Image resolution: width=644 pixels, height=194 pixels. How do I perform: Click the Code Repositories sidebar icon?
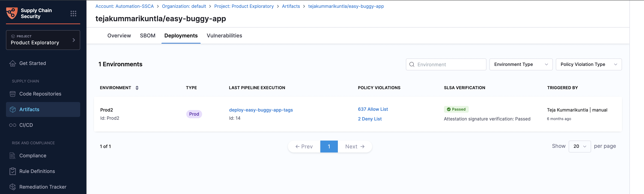click(13, 94)
